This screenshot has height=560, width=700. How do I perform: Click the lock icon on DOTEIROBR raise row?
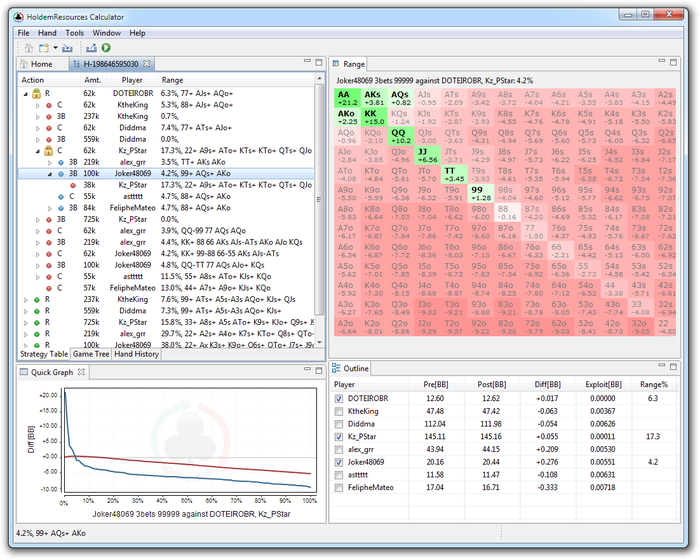tap(37, 93)
